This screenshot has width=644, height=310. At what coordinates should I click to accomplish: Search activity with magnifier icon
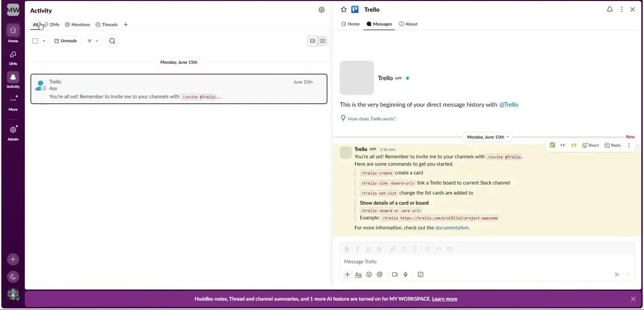(112, 41)
